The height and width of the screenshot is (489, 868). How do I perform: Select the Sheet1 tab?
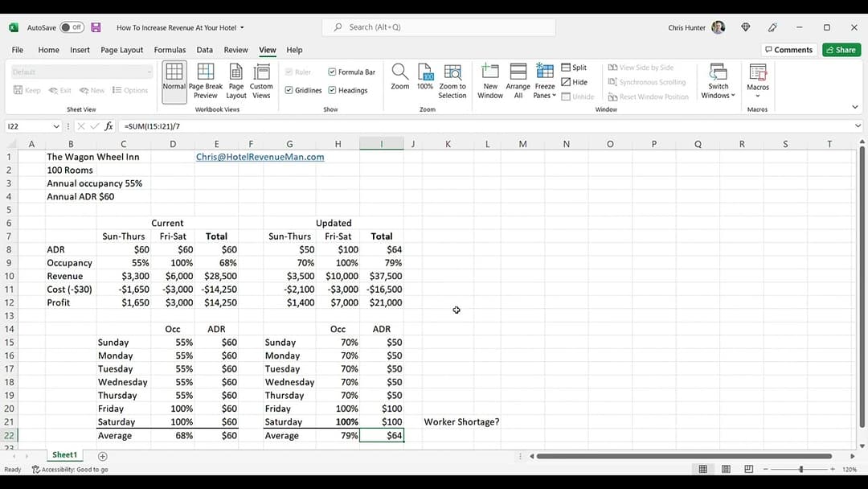tap(65, 454)
